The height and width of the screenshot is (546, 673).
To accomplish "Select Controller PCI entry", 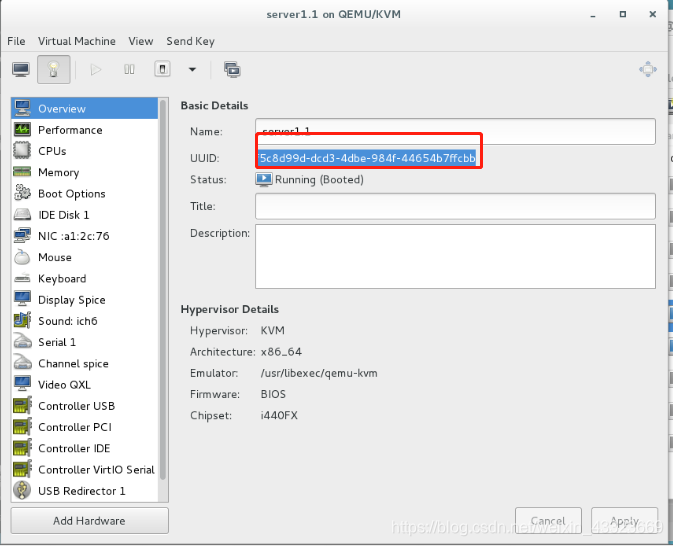I will (85, 427).
